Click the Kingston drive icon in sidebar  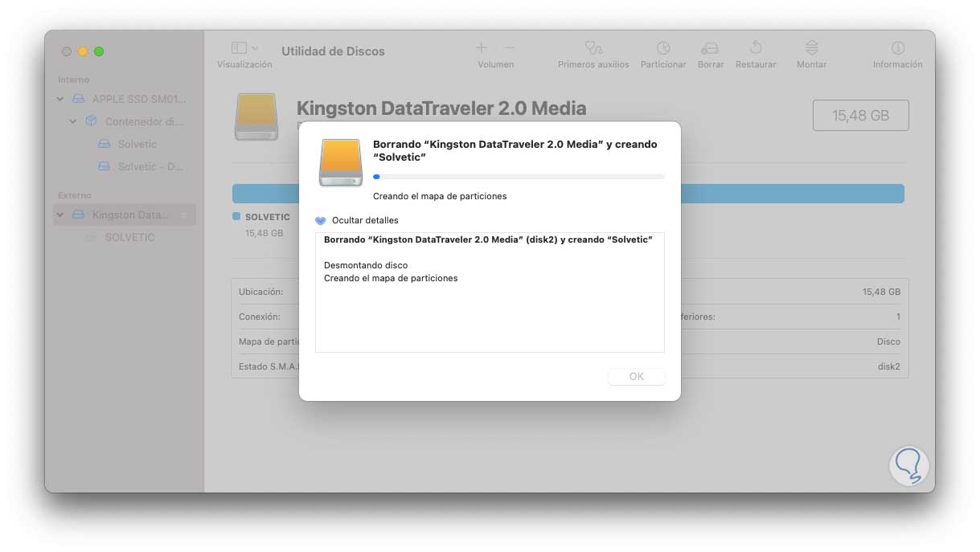pos(78,215)
